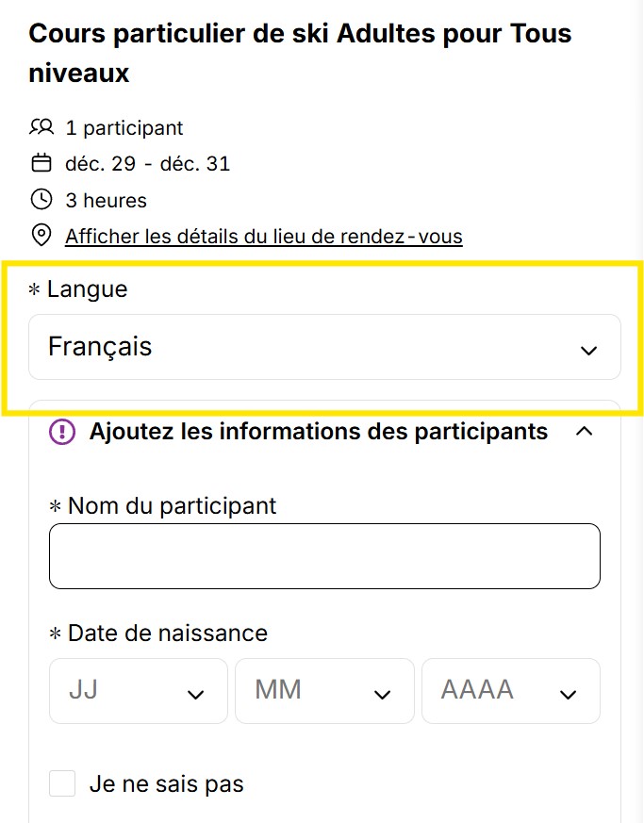Click the participant silhouette icon

41,127
